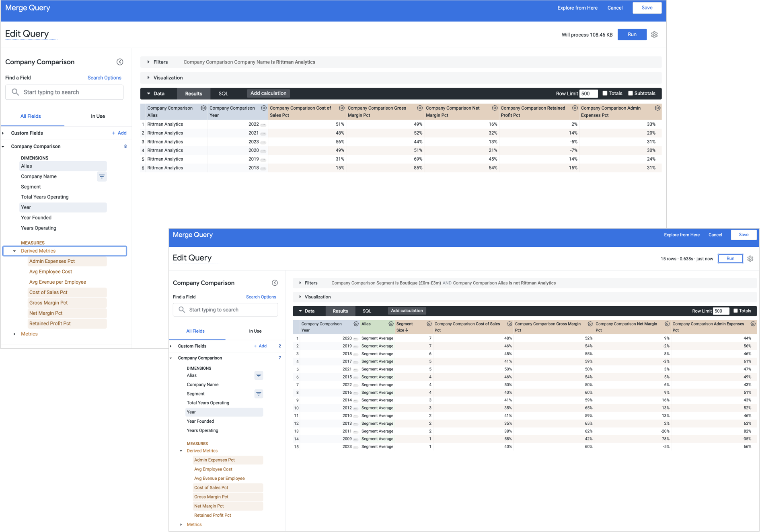Enable the Subtotals checkbox
This screenshot has height=532, width=760.
[x=631, y=93]
